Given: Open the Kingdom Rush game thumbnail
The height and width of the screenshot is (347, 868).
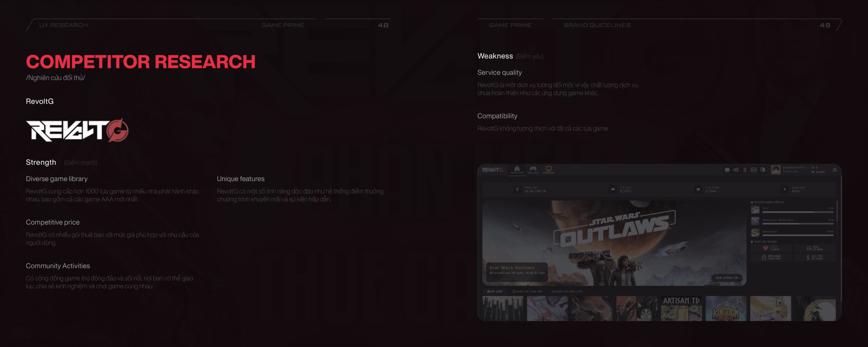Looking at the screenshot, I should point(726,308).
